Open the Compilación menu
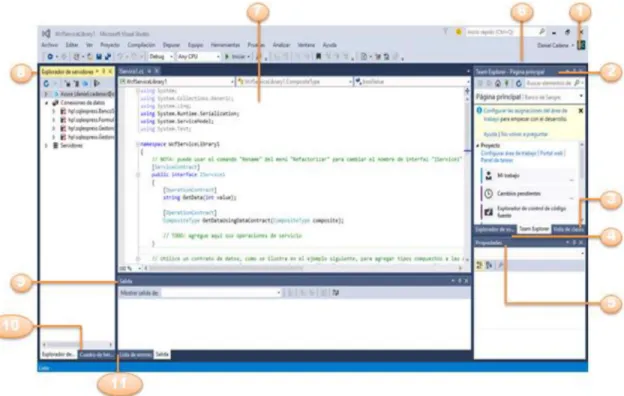The height and width of the screenshot is (396, 624). click(x=141, y=45)
